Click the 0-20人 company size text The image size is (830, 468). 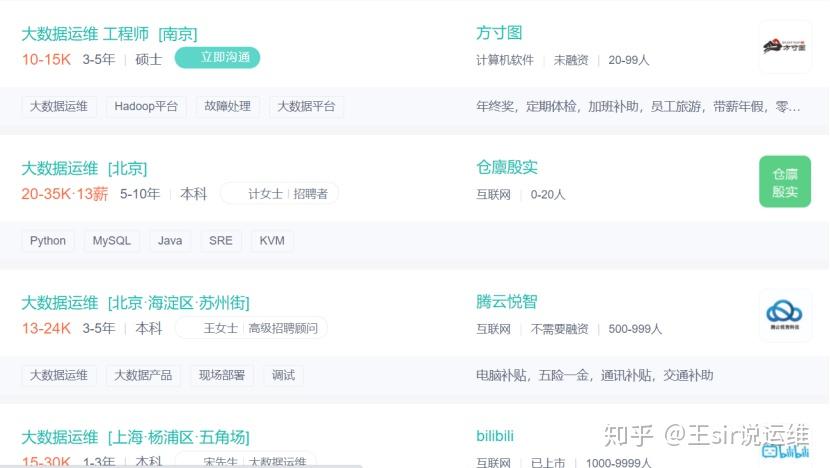coord(548,194)
